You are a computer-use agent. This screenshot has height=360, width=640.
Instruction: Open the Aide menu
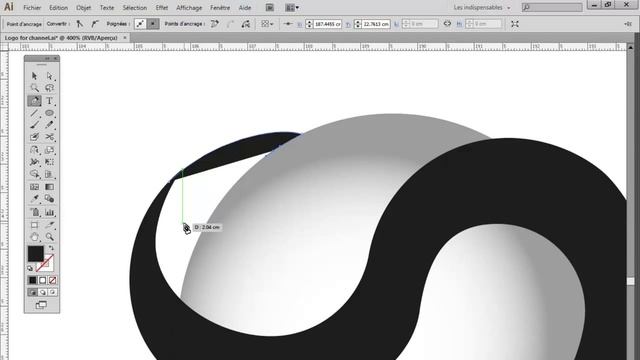pyautogui.click(x=245, y=8)
